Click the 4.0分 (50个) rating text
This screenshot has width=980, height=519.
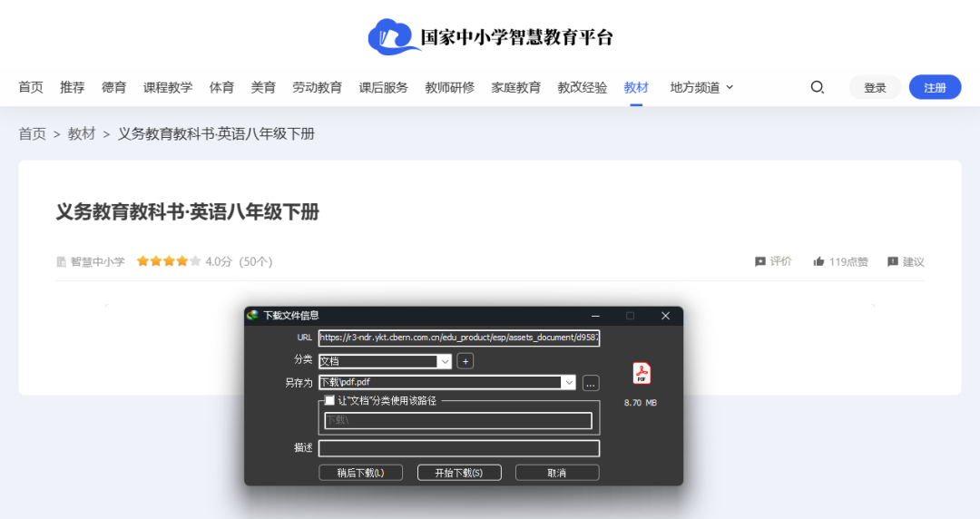pyautogui.click(x=239, y=262)
